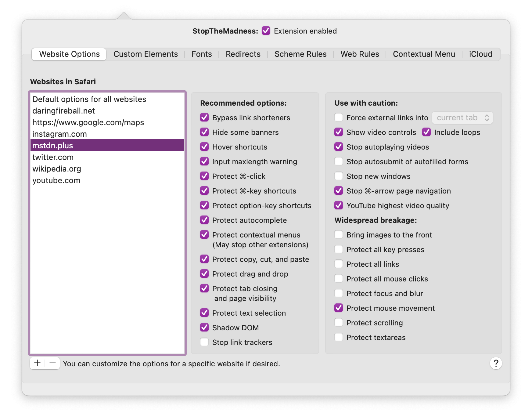Go to the iCloud tab
This screenshot has height=420, width=532.
[480, 54]
